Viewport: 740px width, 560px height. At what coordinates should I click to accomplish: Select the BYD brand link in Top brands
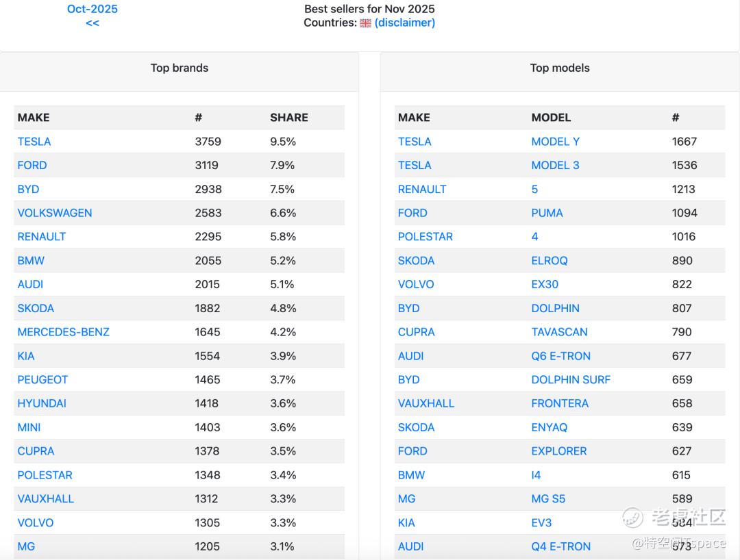point(28,189)
